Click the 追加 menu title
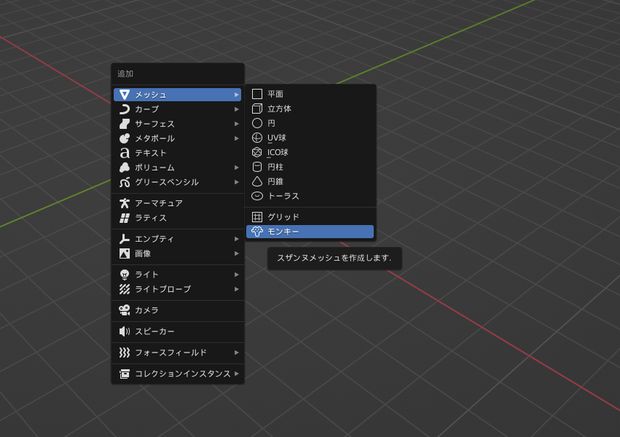The image size is (620, 437). [x=125, y=74]
